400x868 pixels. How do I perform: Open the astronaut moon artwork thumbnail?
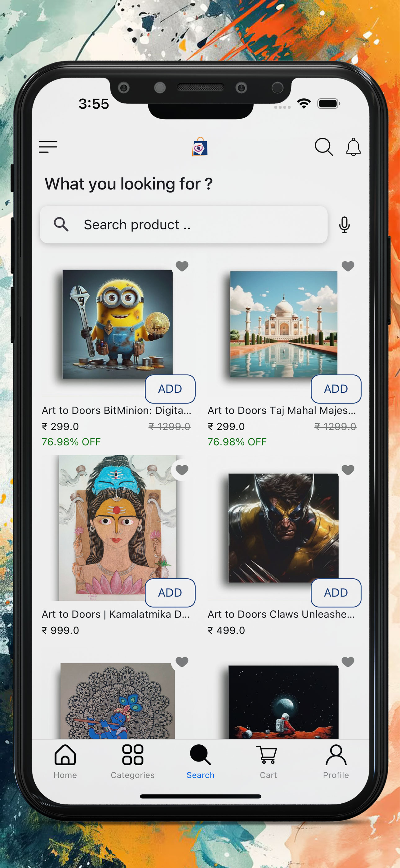283,702
